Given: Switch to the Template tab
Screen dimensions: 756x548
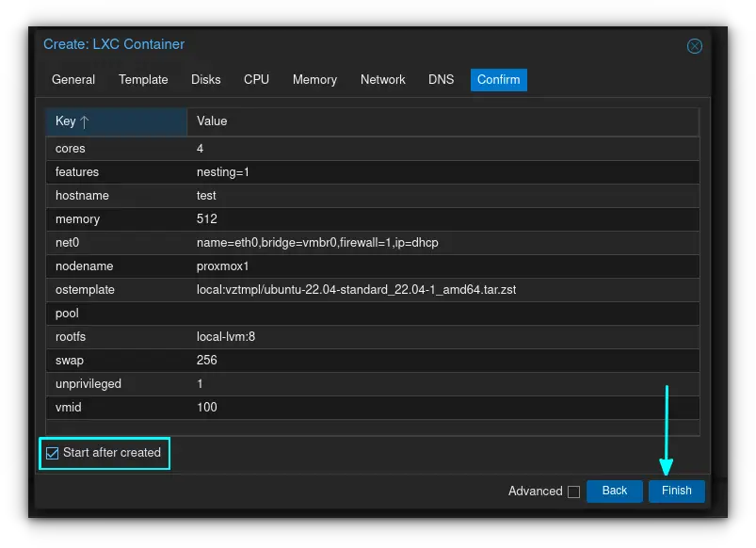Looking at the screenshot, I should pos(143,80).
